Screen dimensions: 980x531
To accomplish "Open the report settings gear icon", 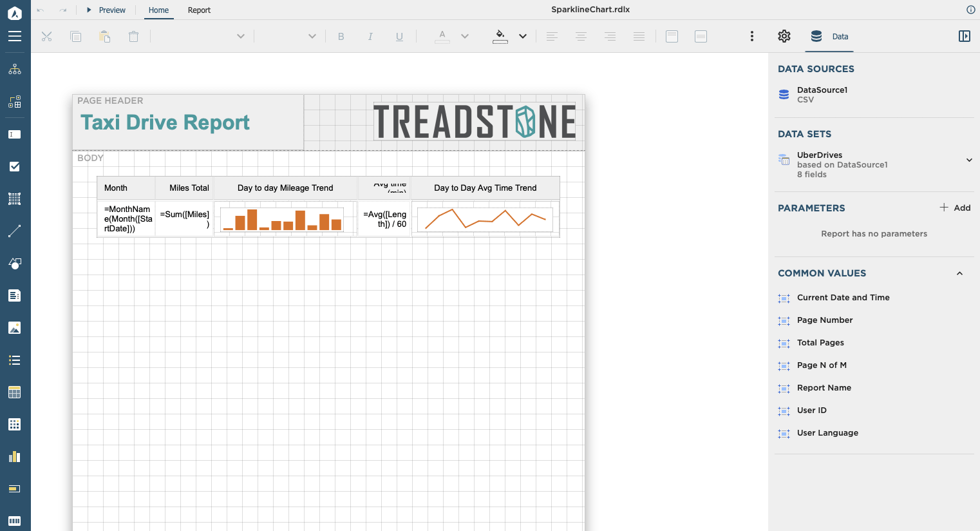I will click(x=784, y=36).
